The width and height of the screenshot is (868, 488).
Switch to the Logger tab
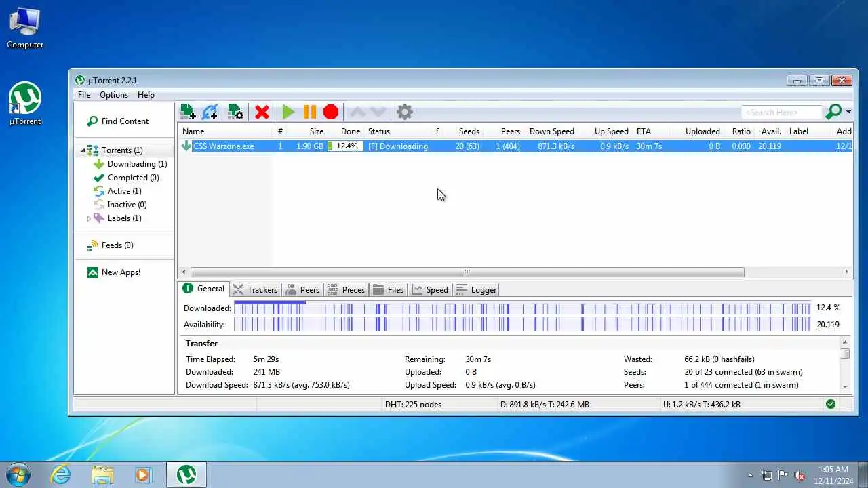[477, 290]
